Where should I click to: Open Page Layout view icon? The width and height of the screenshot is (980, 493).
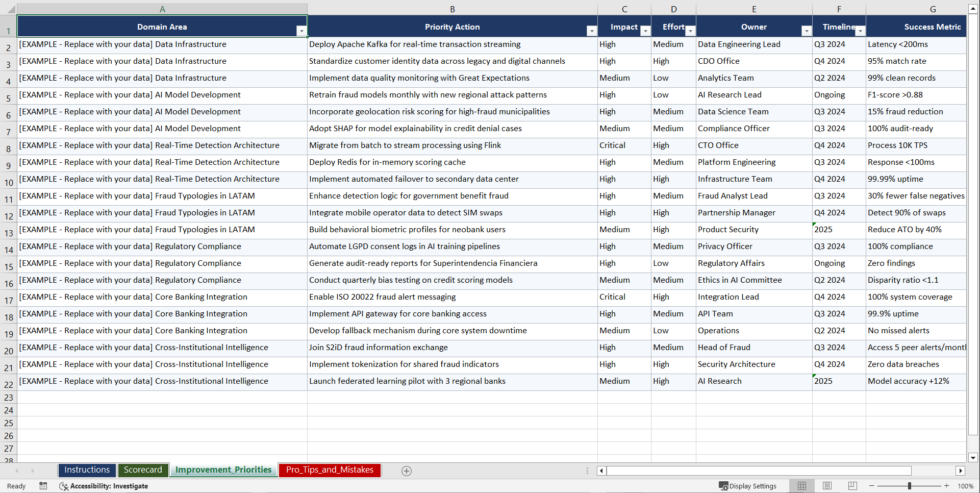click(827, 486)
